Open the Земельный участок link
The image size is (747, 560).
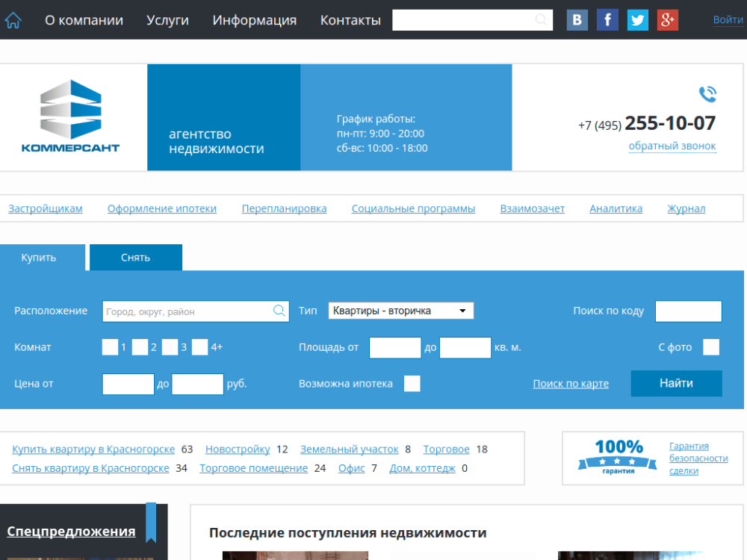click(x=349, y=449)
